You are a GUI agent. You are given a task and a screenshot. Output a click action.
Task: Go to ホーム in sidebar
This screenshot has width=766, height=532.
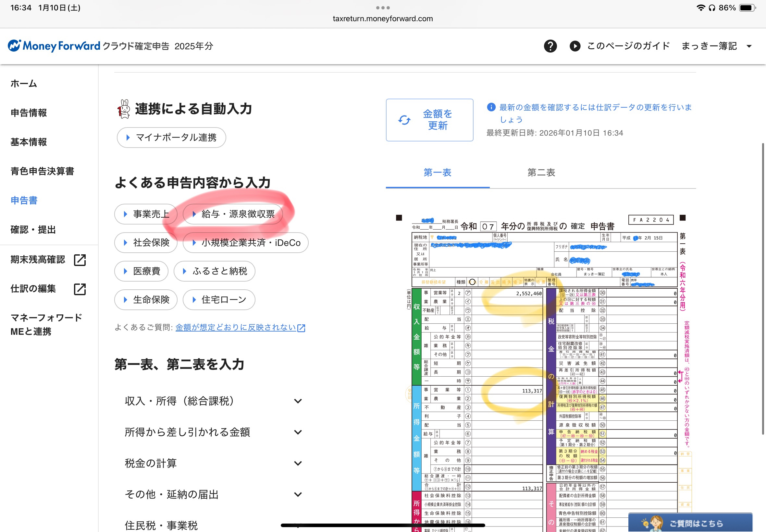coord(24,83)
